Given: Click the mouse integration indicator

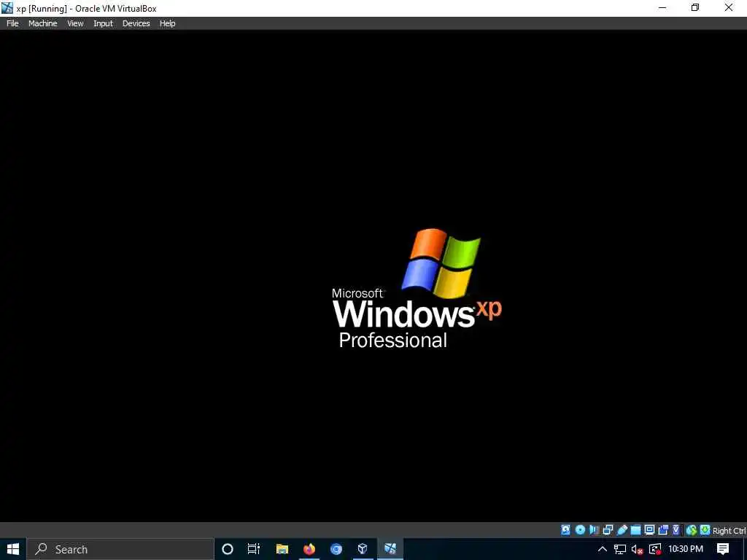Looking at the screenshot, I should pos(692,529).
